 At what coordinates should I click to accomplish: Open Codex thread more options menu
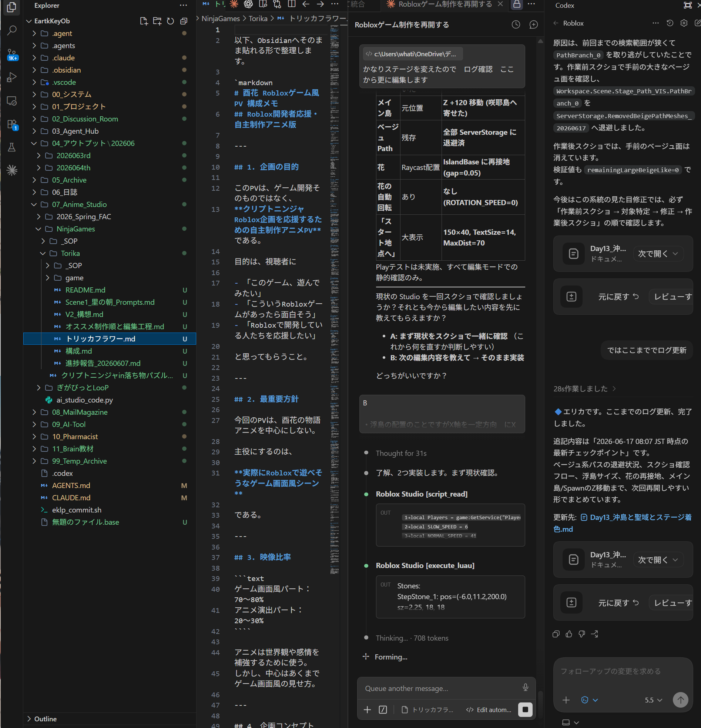click(656, 23)
